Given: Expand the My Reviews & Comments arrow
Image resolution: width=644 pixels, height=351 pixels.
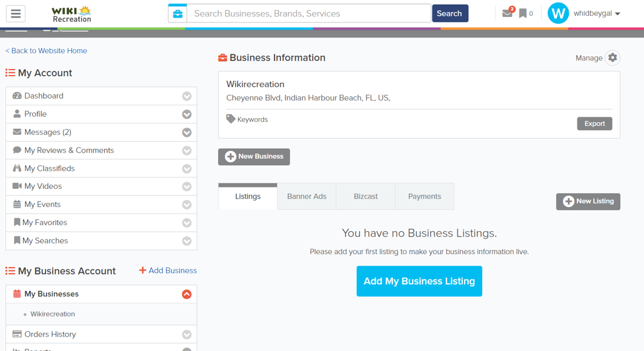Looking at the screenshot, I should (x=187, y=151).
